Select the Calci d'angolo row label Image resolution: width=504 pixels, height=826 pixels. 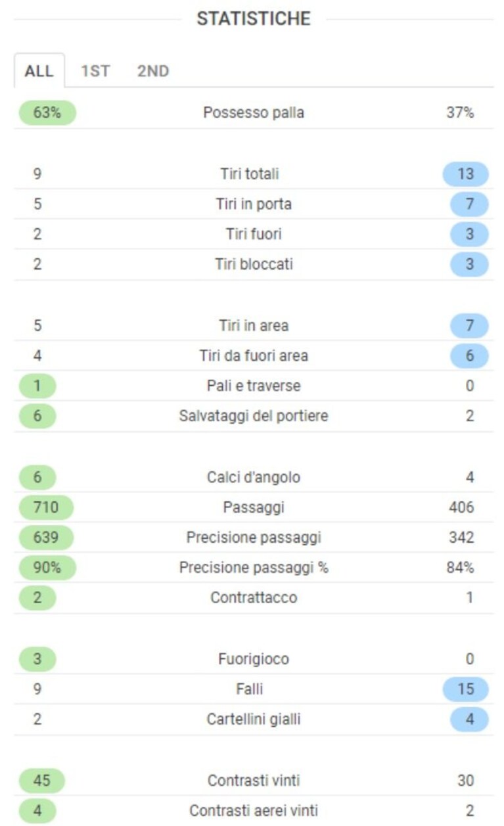pos(254,477)
